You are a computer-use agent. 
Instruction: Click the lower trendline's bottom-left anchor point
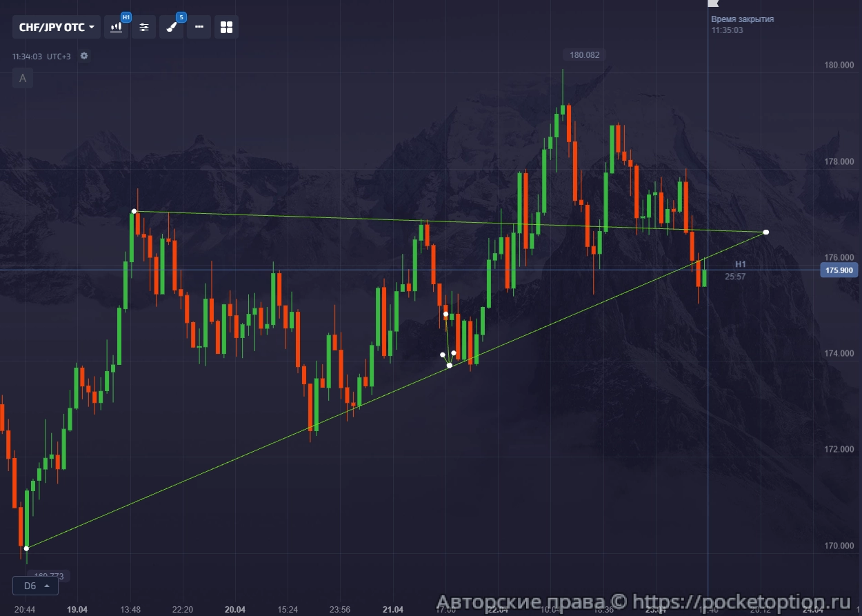pos(26,548)
